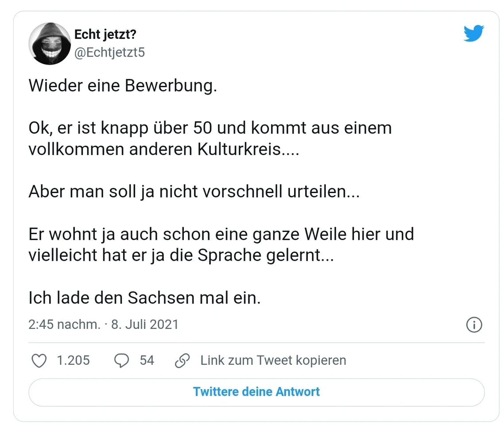This screenshot has height=425, width=504.
Task: Click the line "Wieder eine Bewerbung."
Action: [x=123, y=86]
